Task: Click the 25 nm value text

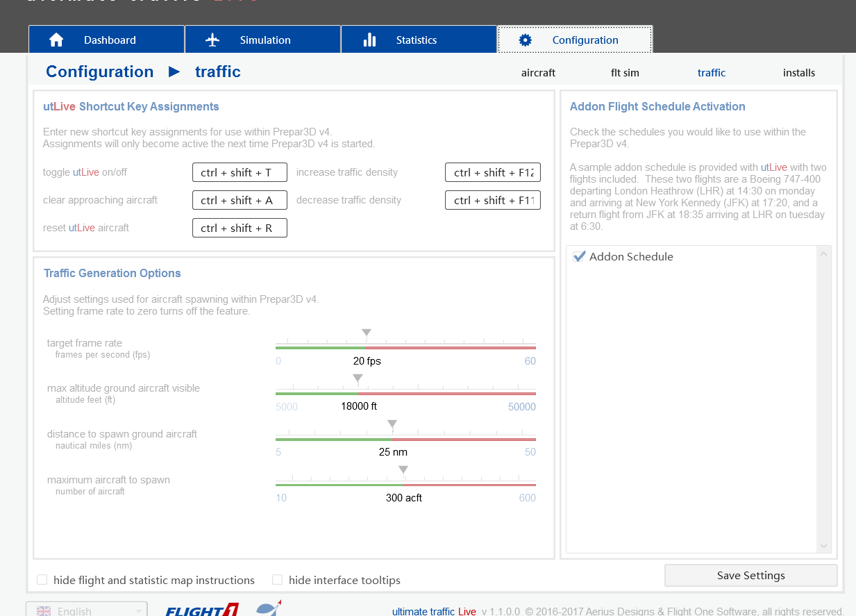Action: 393,452
